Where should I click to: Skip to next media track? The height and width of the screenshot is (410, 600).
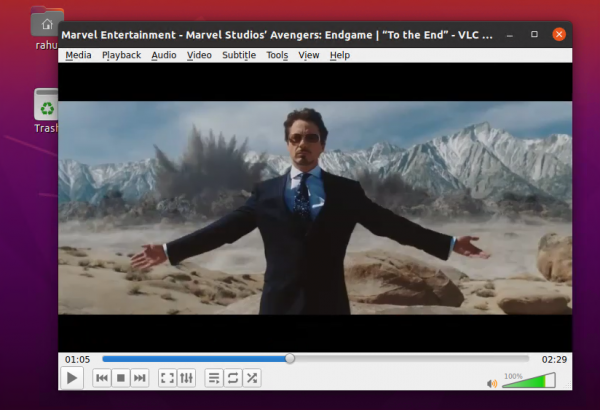[140, 378]
